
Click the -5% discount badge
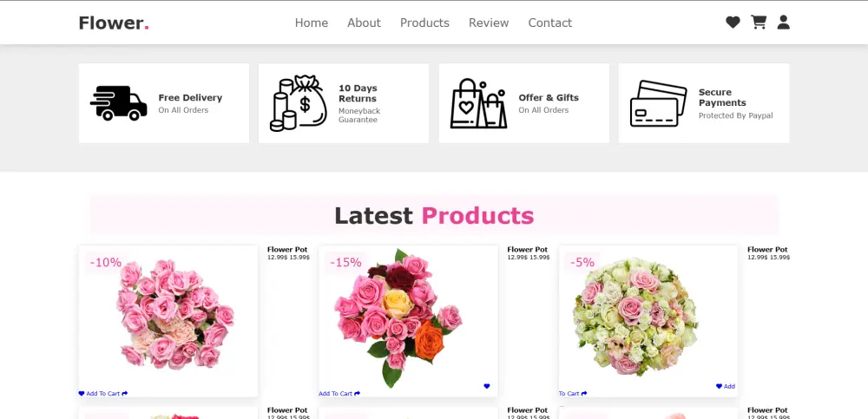(582, 262)
